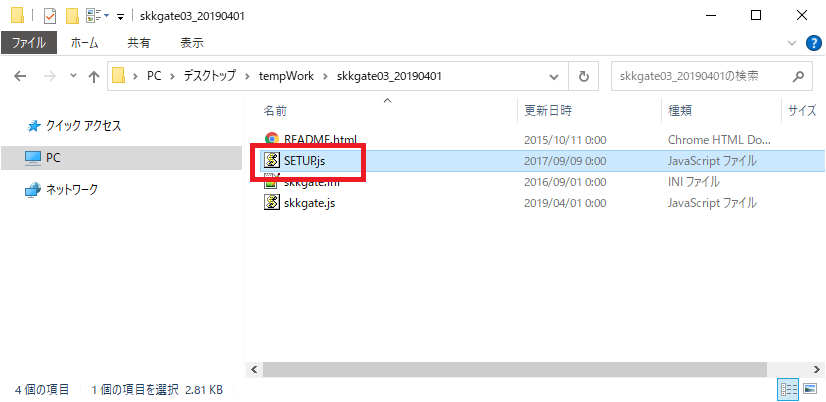
Task: Open the ファイル menu tab
Action: pyautogui.click(x=28, y=43)
